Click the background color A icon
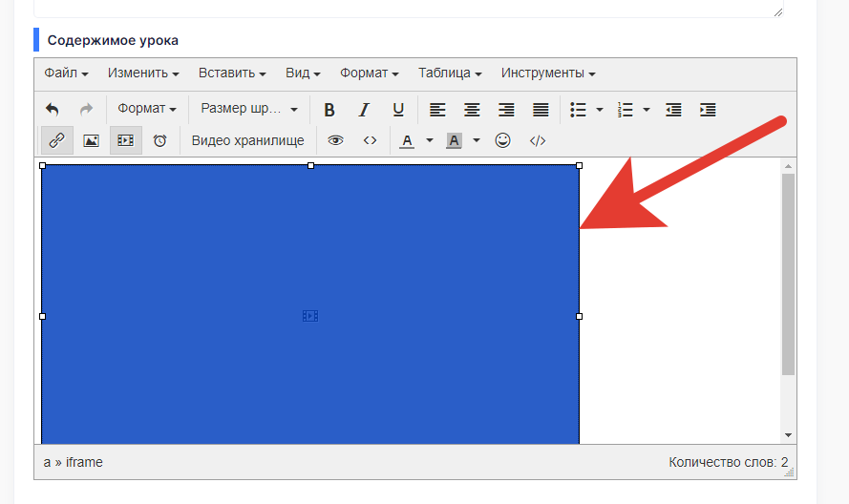The height and width of the screenshot is (504, 849). point(454,141)
